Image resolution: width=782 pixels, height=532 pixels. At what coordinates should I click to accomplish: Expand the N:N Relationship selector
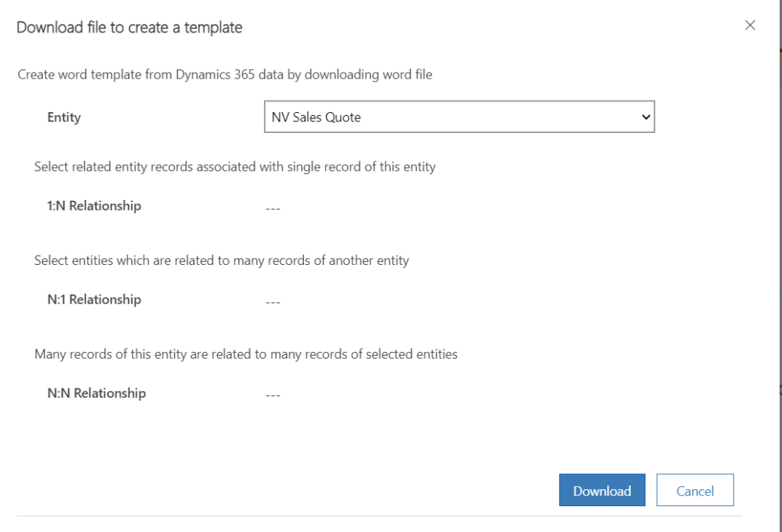tap(273, 392)
